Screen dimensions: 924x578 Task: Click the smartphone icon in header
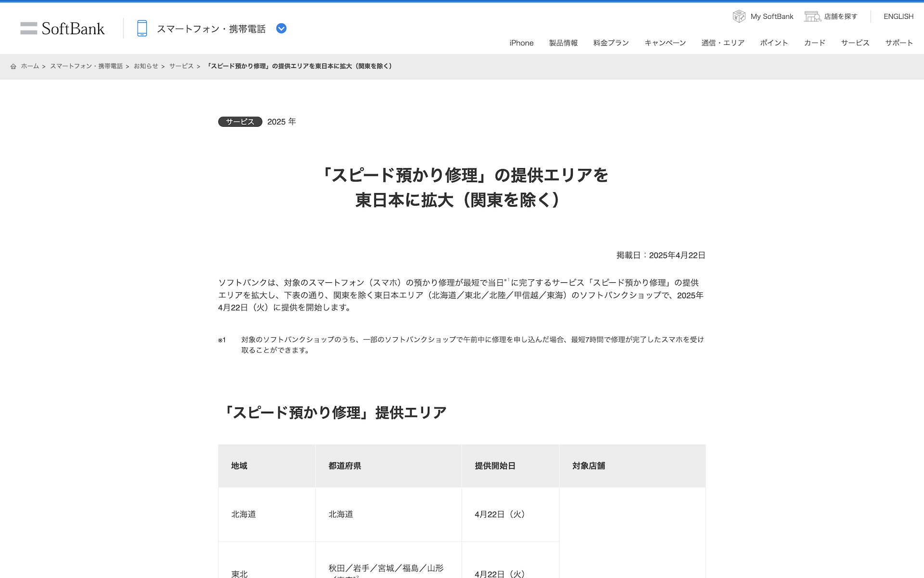click(141, 28)
